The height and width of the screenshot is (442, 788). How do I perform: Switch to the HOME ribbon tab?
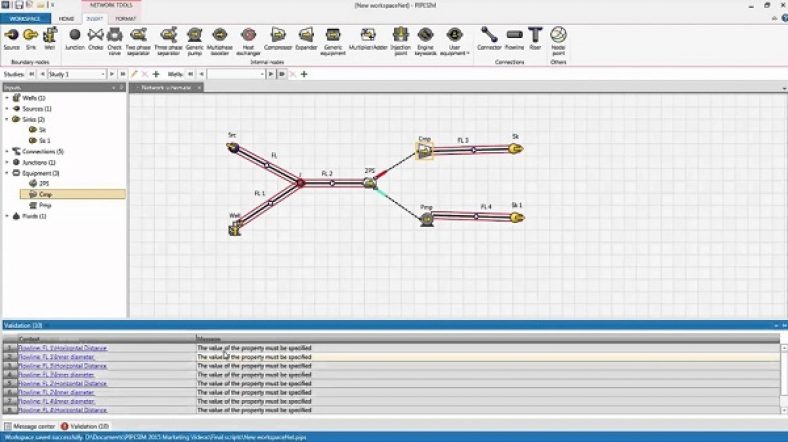point(66,19)
